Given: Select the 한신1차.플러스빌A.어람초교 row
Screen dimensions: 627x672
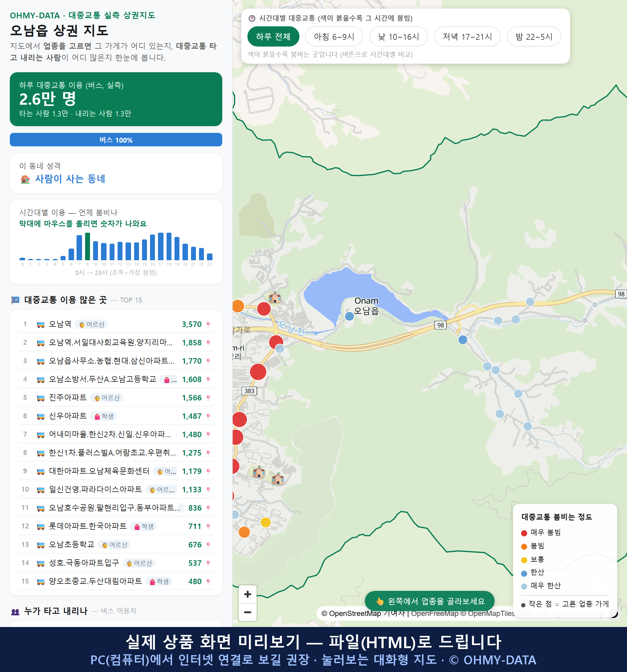Looking at the screenshot, I should tap(116, 452).
